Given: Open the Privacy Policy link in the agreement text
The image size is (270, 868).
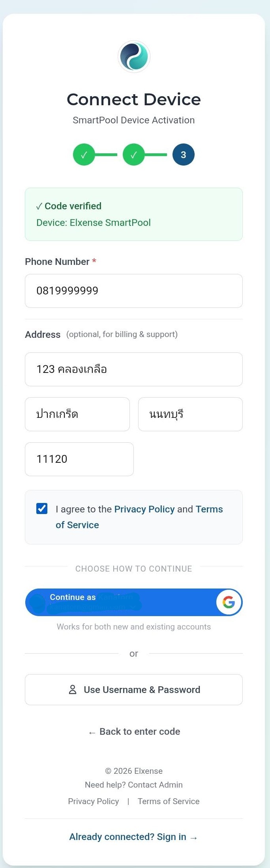Looking at the screenshot, I should click(144, 509).
